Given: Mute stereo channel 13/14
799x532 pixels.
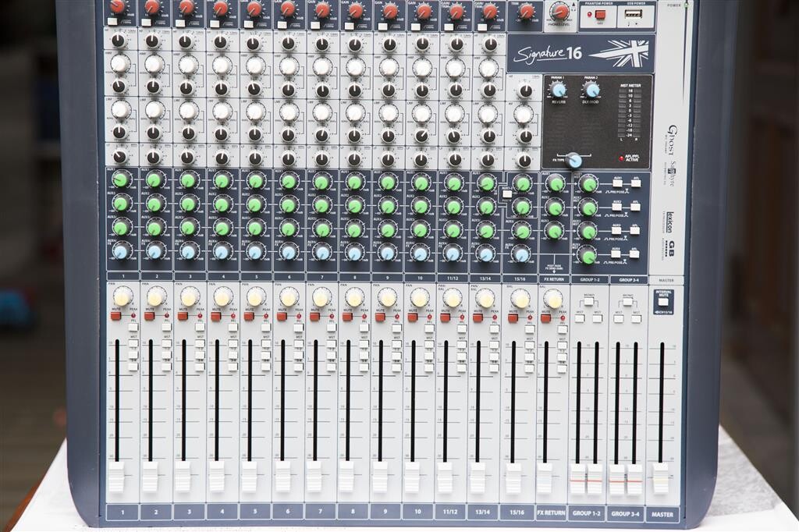Looking at the screenshot, I should coord(478,317).
